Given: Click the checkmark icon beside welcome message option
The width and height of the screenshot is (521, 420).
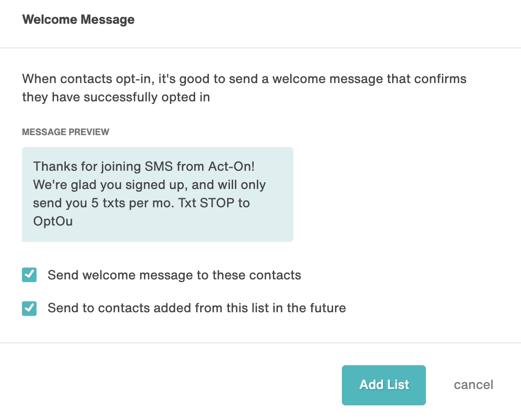Looking at the screenshot, I should 29,275.
